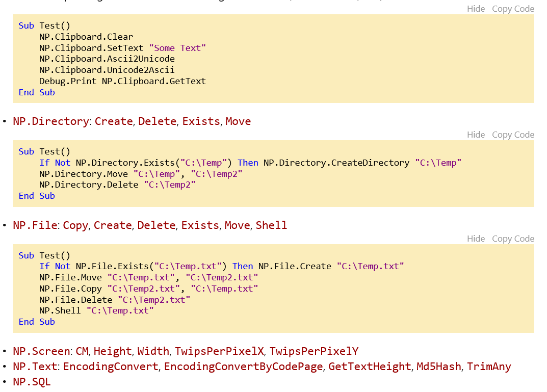Image resolution: width=547 pixels, height=392 pixels.
Task: Click NP.Directory.Exists in the code
Action: coord(125,163)
